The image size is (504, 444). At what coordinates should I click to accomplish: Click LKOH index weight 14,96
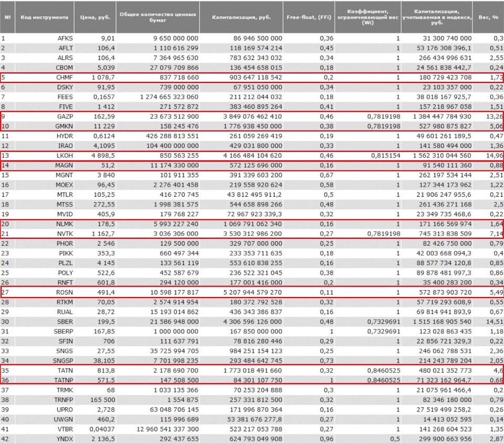point(495,156)
